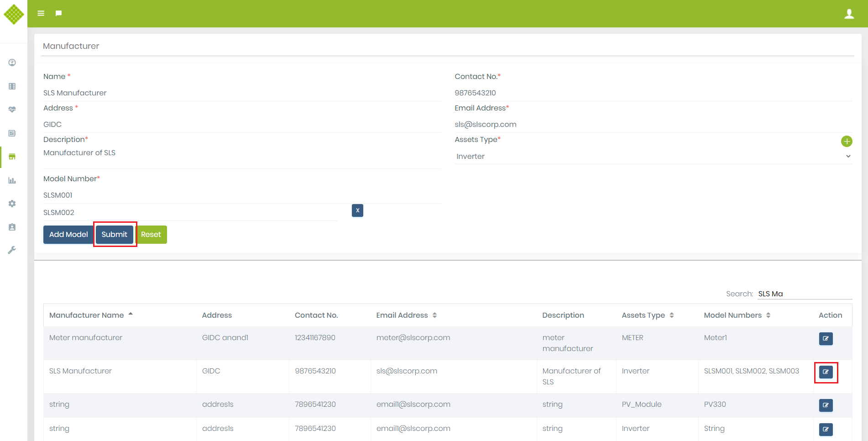Click inside the Search field
Image resolution: width=868 pixels, height=441 pixels.
coord(805,294)
